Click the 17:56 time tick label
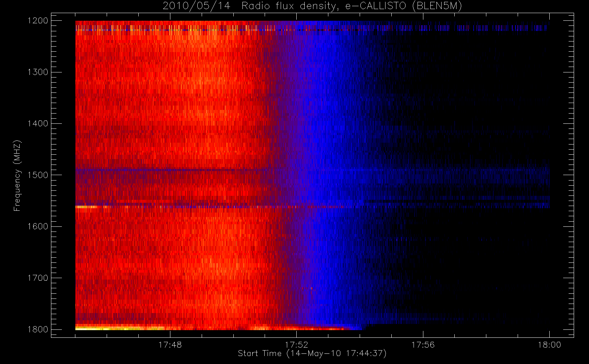Screen dimensions: 589x364 (x=423, y=345)
